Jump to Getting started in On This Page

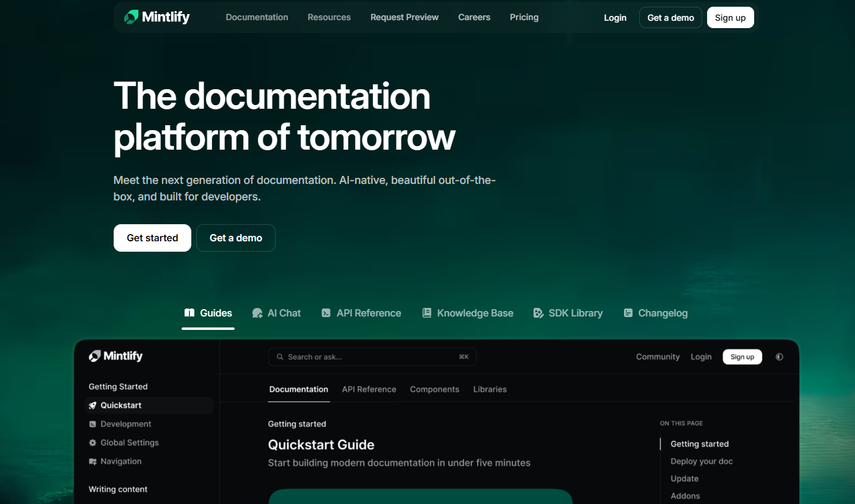[x=700, y=444]
